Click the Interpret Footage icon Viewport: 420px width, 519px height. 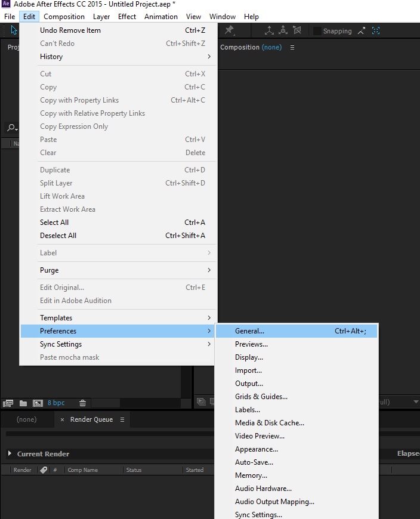click(x=8, y=403)
